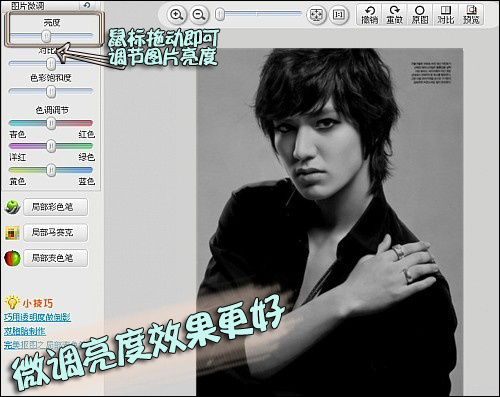Click the 对比度 contrast slider handle
500x397 pixels.
pyautogui.click(x=51, y=63)
